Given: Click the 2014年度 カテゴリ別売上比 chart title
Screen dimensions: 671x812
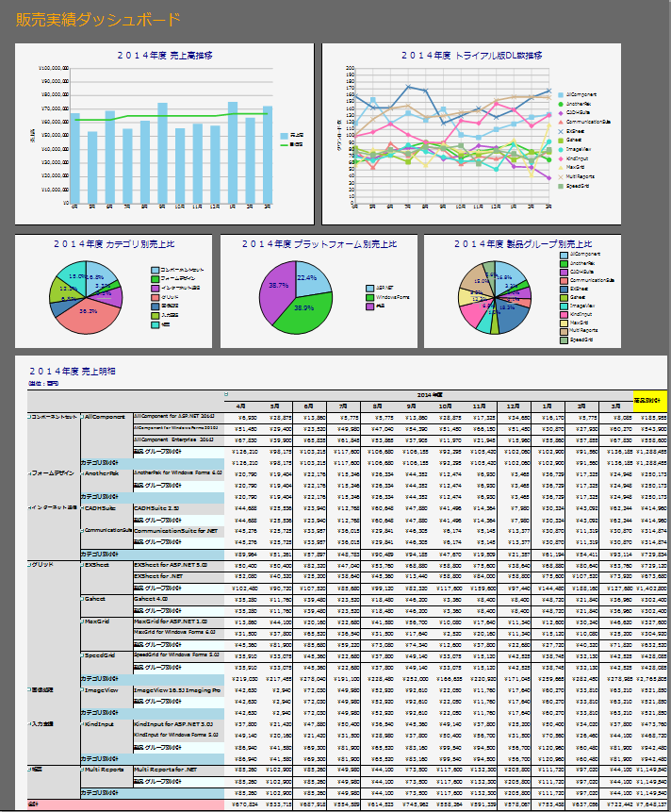Looking at the screenshot, I should (x=114, y=244).
